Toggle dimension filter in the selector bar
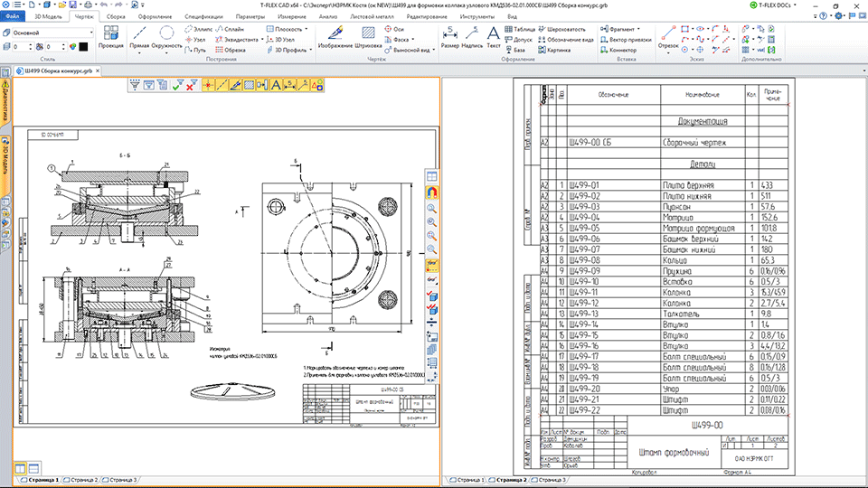The height and width of the screenshot is (488, 868). [289, 85]
